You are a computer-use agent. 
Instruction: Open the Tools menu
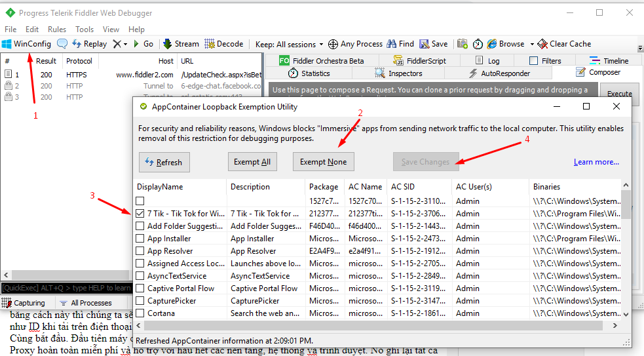pyautogui.click(x=85, y=30)
